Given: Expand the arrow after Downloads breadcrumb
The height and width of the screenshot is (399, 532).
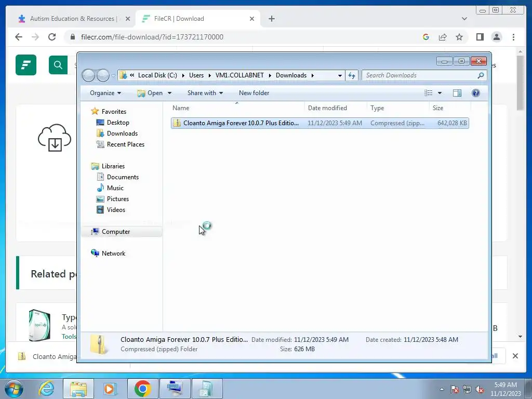Looking at the screenshot, I should 312,75.
